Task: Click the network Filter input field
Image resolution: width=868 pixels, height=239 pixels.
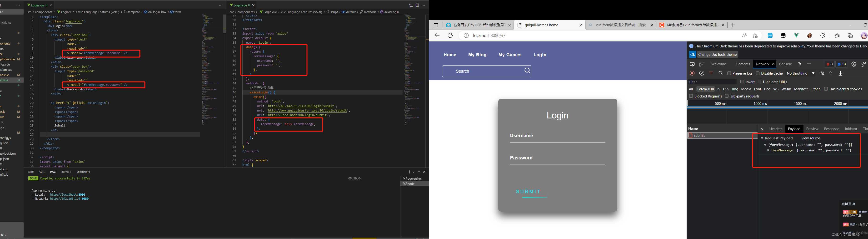Action: point(712,82)
